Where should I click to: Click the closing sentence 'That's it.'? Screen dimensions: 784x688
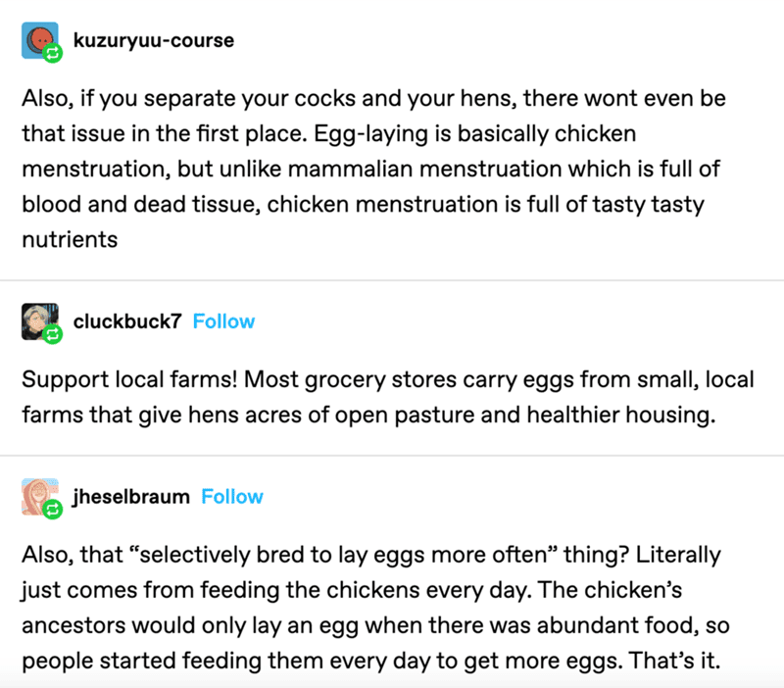[x=674, y=661]
